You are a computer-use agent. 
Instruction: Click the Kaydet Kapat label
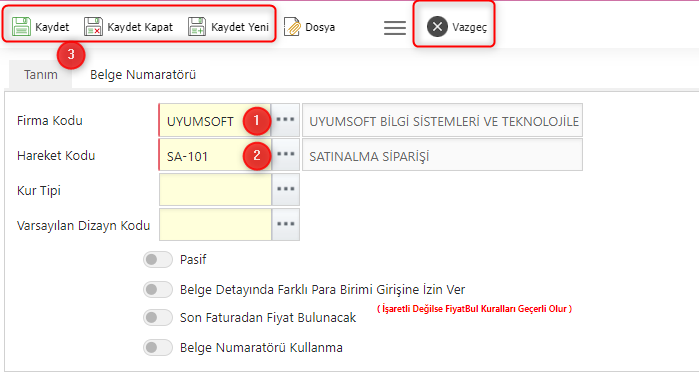(x=140, y=27)
